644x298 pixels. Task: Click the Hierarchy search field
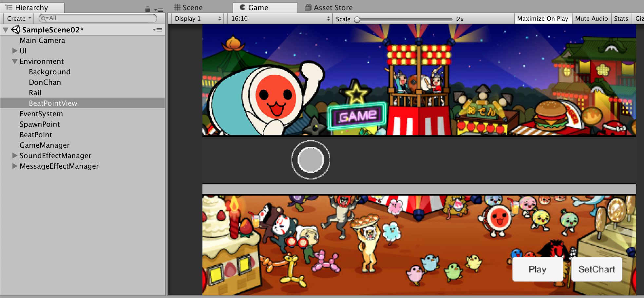pos(98,18)
